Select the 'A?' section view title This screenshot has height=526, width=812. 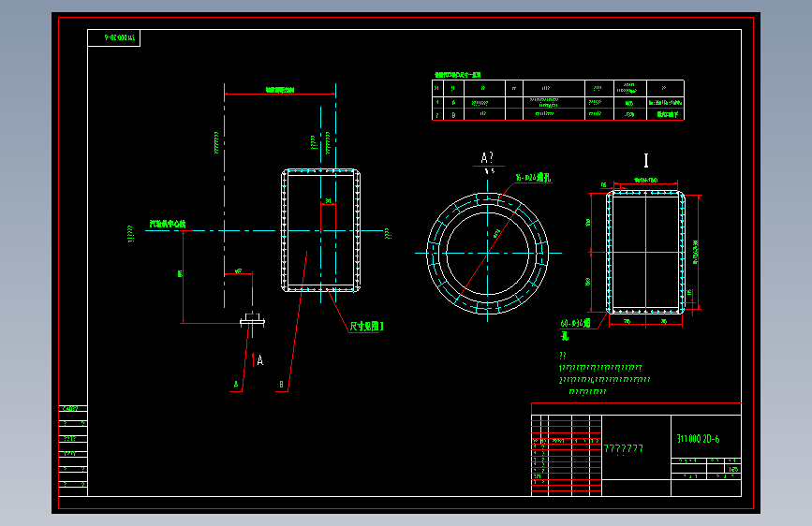pos(487,157)
